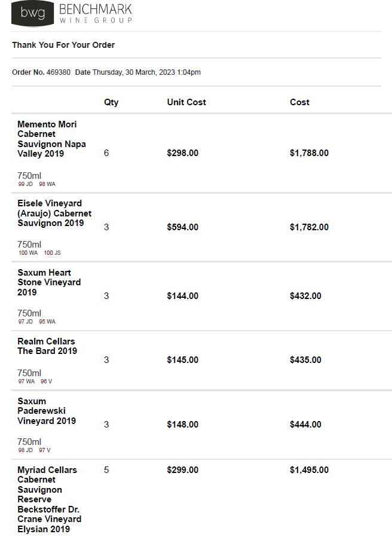Click the bwg Benchmark Wine Group logo
The width and height of the screenshot is (392, 537).
click(72, 13)
